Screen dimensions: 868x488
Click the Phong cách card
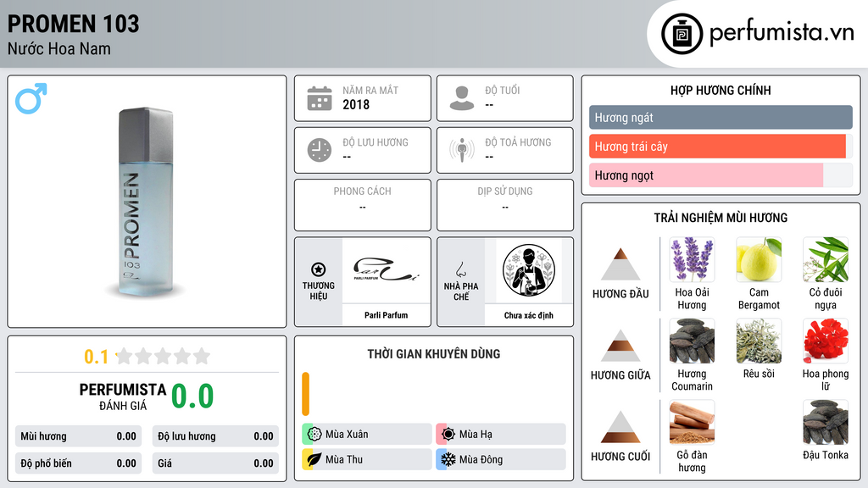click(x=363, y=205)
